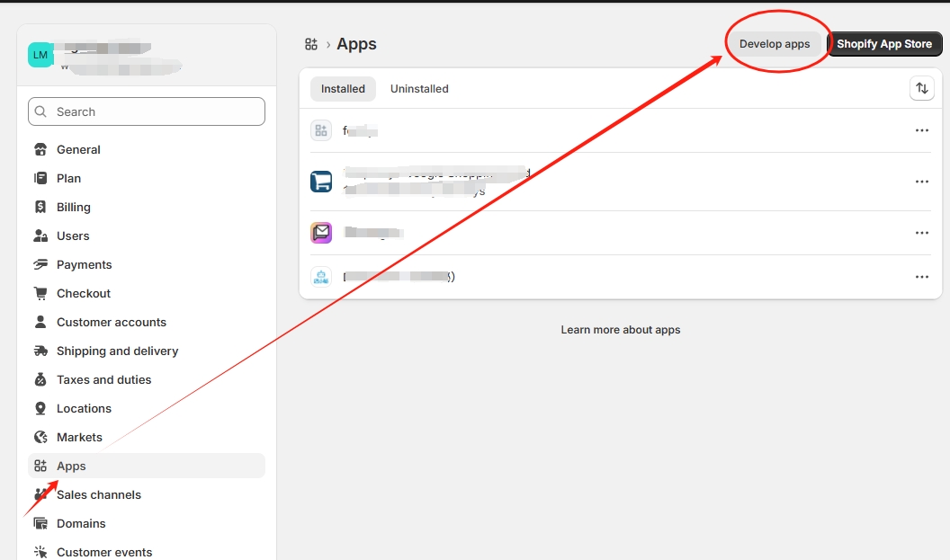Click the Develop apps button
Viewport: 950px width, 560px height.
[775, 44]
